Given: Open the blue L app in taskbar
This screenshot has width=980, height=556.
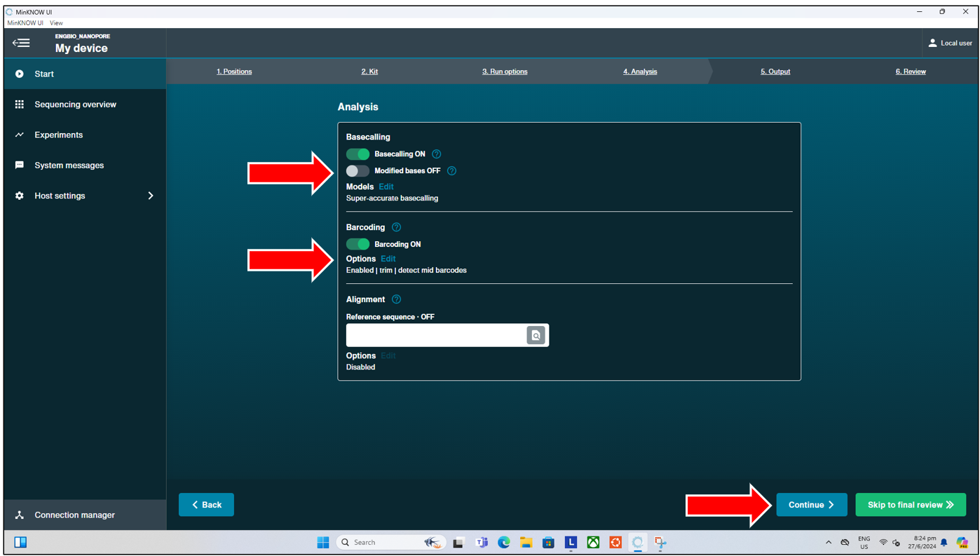Looking at the screenshot, I should 571,543.
